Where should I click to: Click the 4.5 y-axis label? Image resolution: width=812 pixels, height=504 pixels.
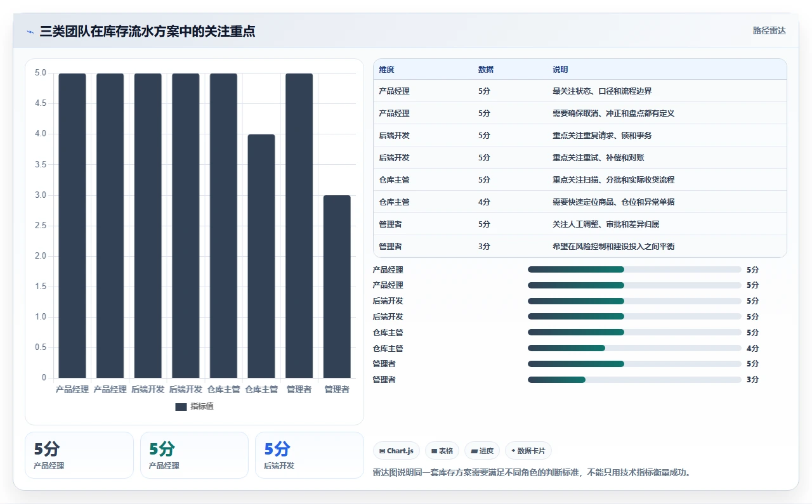point(41,103)
